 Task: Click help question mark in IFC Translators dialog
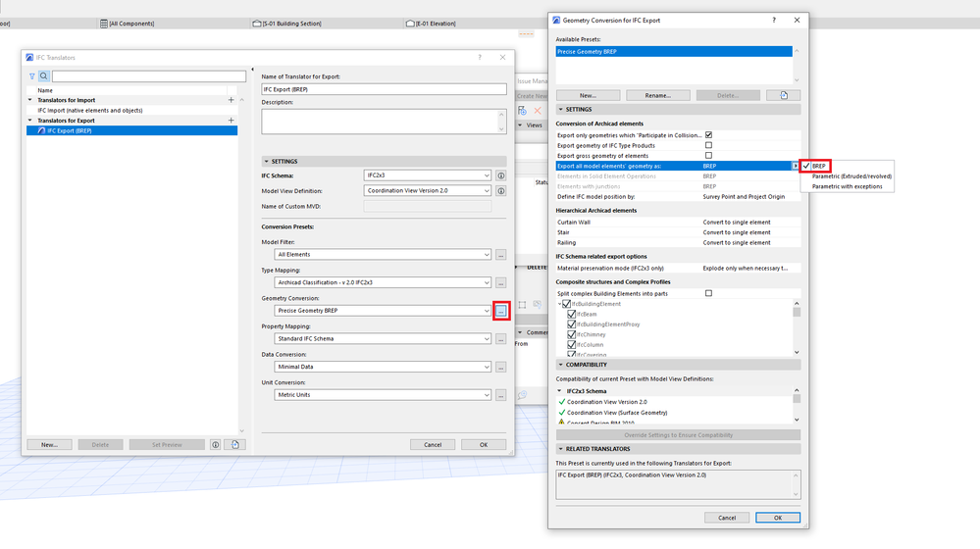click(x=480, y=58)
